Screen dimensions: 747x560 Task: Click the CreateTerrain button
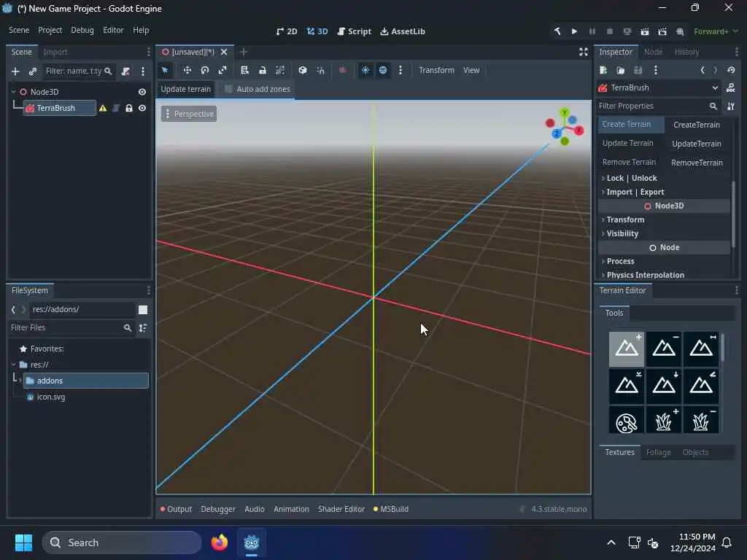pyautogui.click(x=697, y=125)
